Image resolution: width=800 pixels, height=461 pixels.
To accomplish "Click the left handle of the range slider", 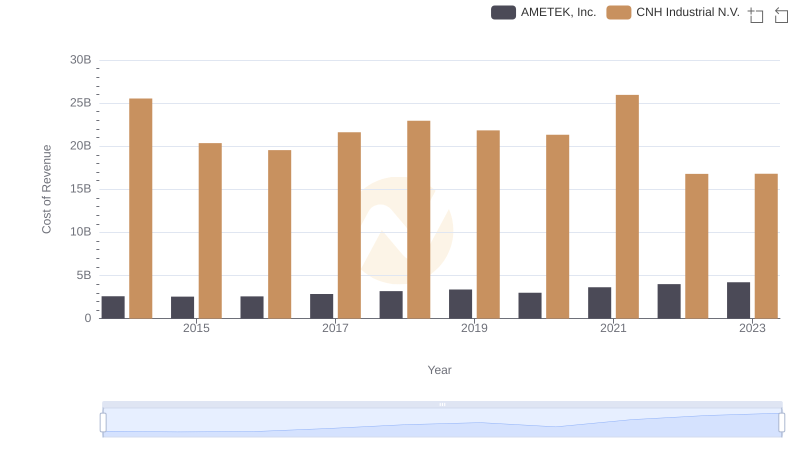I will (x=103, y=423).
